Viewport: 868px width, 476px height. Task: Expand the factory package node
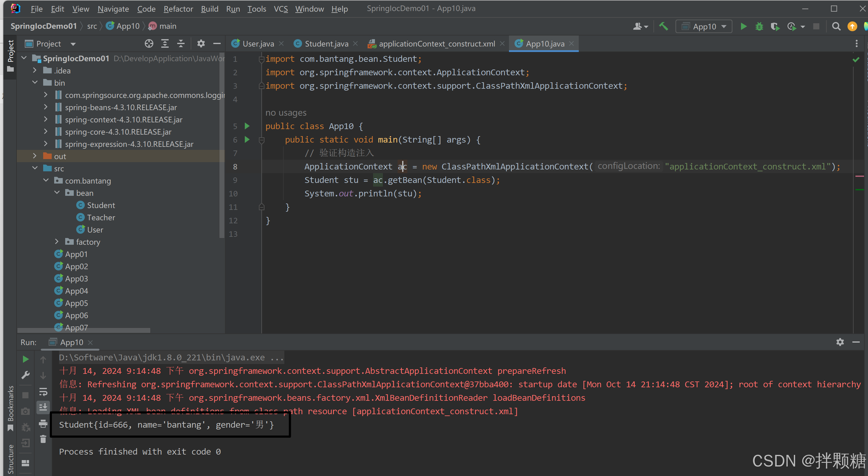pyautogui.click(x=57, y=242)
